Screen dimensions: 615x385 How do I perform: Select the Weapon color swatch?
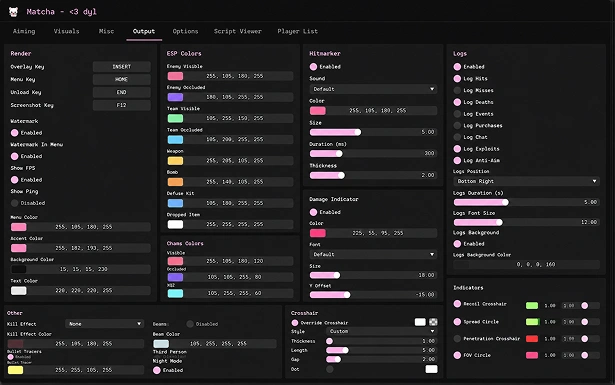pyautogui.click(x=175, y=160)
